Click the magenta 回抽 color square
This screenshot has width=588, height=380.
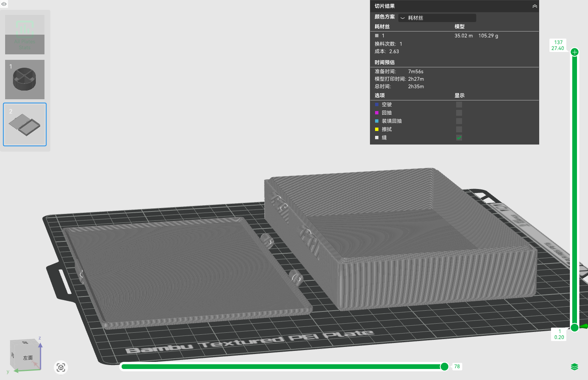(377, 113)
